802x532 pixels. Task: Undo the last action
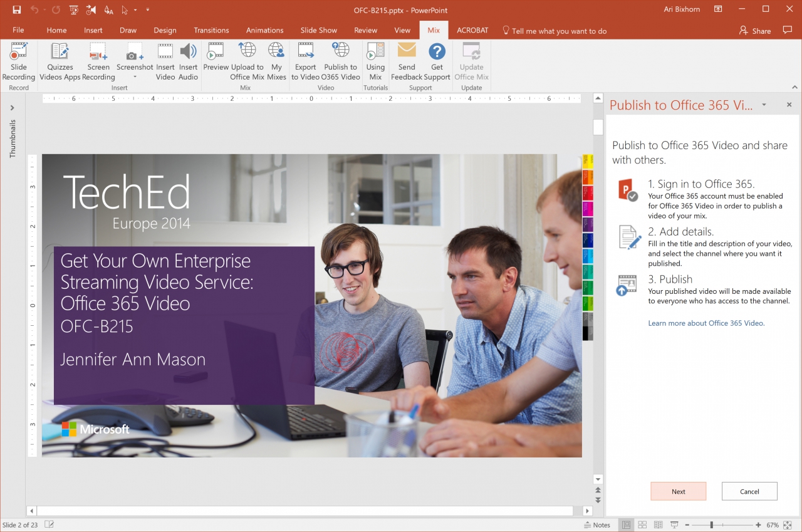34,9
